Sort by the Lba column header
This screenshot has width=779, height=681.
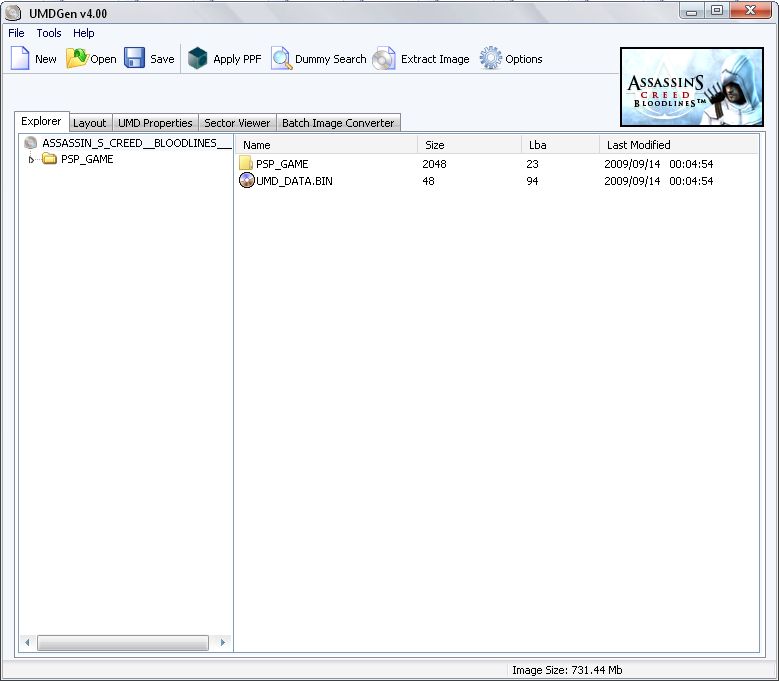[560, 145]
